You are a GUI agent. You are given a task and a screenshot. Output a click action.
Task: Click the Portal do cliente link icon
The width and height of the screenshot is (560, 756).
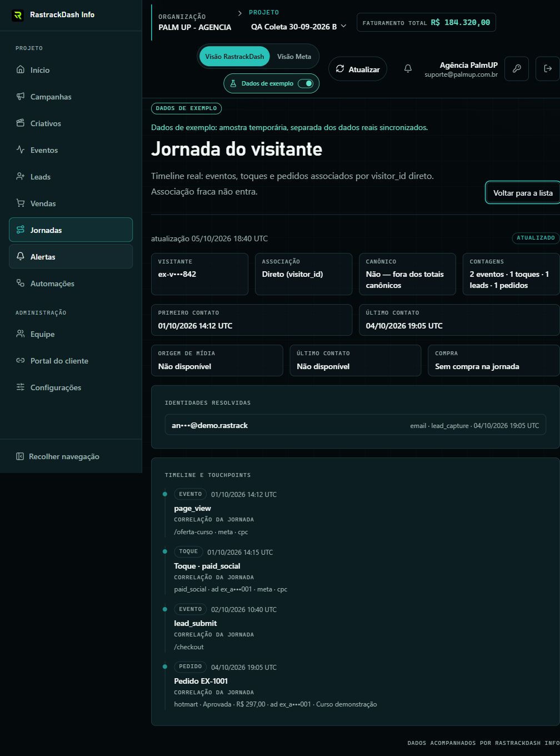[21, 361]
